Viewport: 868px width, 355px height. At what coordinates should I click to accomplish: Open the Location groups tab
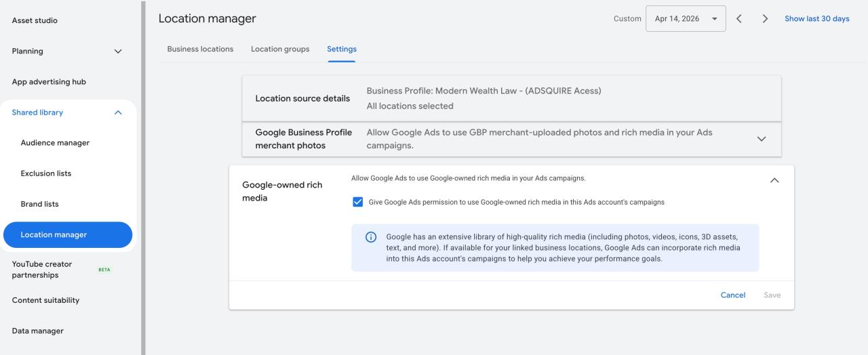[280, 49]
